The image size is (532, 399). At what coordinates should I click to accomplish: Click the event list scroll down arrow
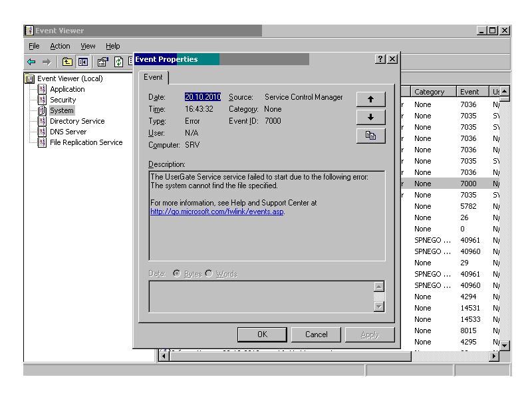point(504,345)
